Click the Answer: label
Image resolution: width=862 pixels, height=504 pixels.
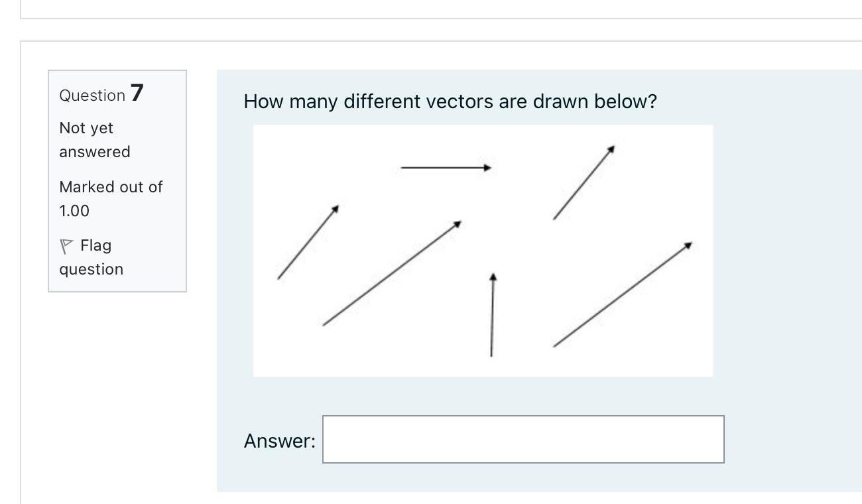[x=279, y=440]
